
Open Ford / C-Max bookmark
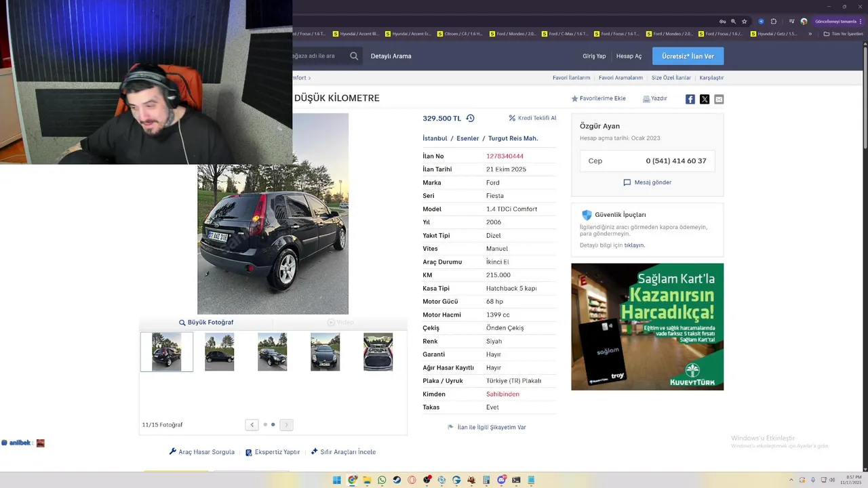[x=564, y=34]
